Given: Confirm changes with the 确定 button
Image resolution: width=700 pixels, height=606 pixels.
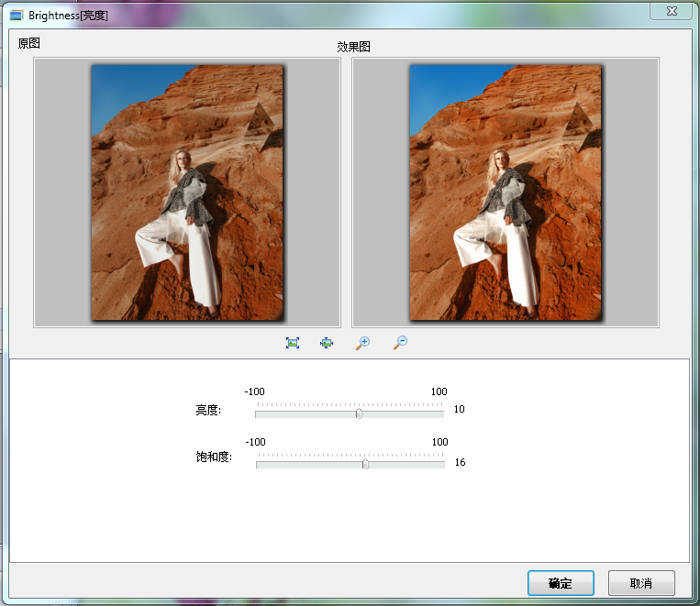Looking at the screenshot, I should [561, 583].
